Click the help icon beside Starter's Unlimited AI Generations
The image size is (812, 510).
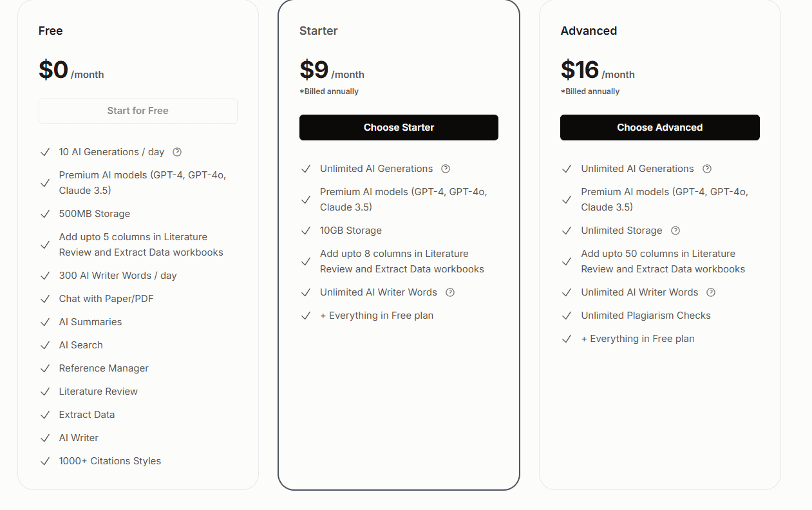tap(445, 168)
